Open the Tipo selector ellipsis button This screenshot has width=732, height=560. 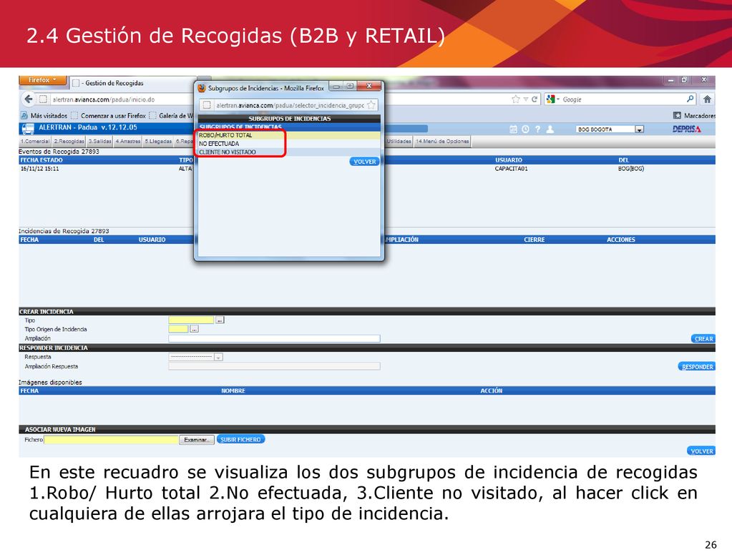[220, 320]
